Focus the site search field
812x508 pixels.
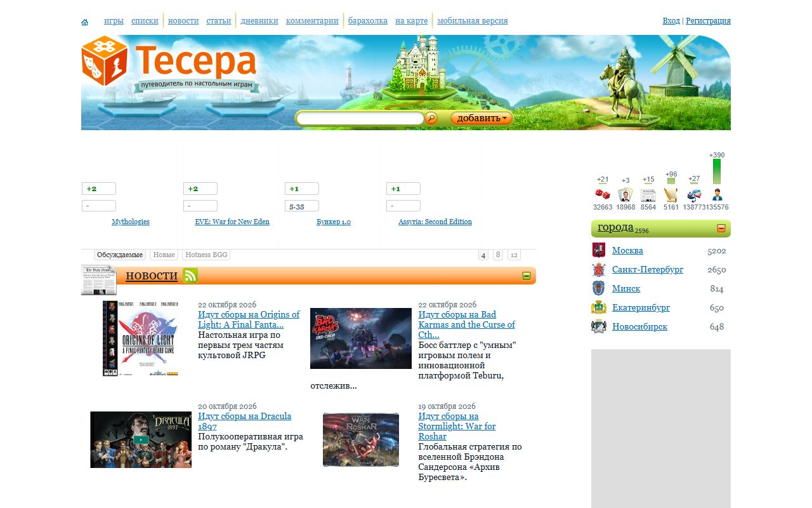click(360, 119)
